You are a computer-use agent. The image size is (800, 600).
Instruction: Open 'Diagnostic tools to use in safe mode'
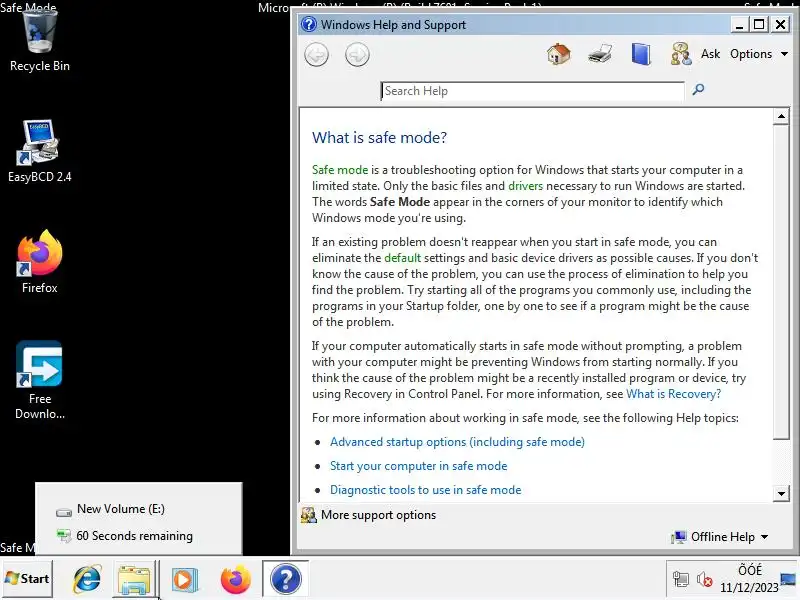coord(426,490)
